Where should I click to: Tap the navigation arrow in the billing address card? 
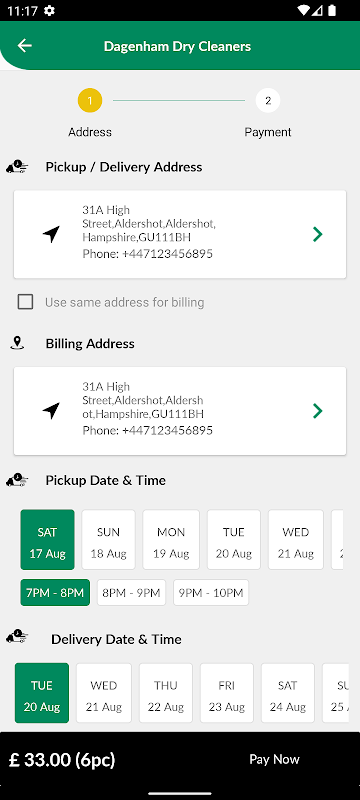coord(51,411)
